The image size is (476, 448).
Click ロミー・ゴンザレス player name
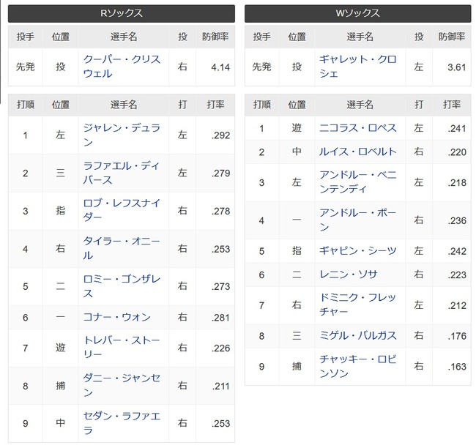[x=122, y=286]
